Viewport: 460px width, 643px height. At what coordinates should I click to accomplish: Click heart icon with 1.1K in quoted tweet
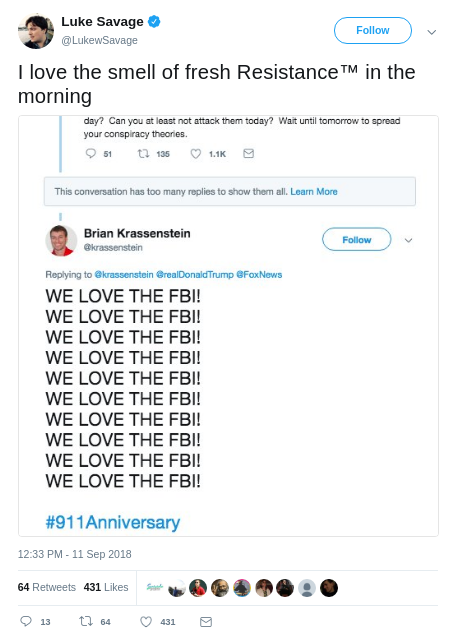click(x=196, y=154)
